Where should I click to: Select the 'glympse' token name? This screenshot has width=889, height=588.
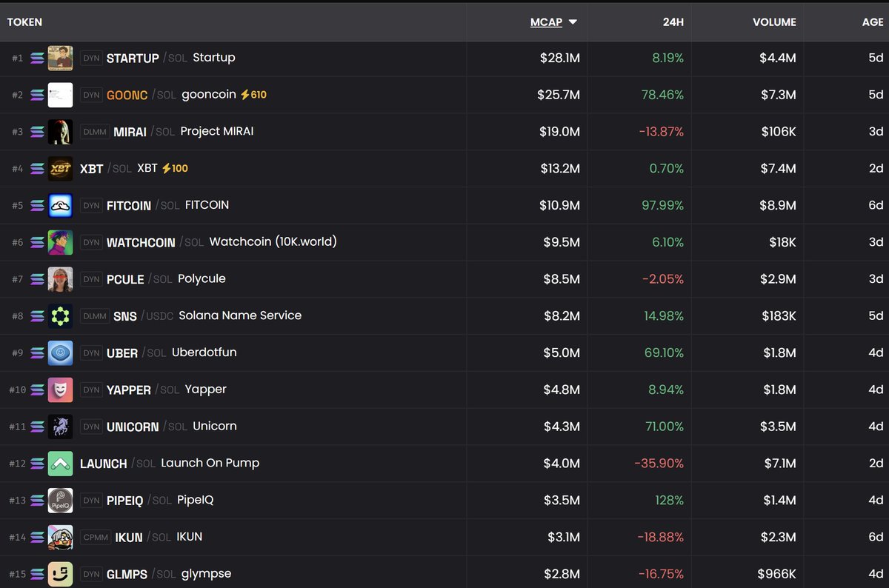point(207,574)
